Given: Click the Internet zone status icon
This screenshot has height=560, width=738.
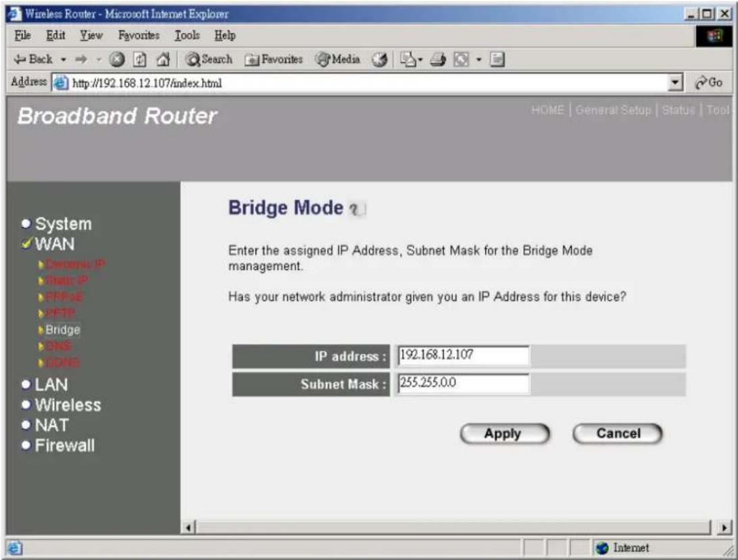Looking at the screenshot, I should pyautogui.click(x=602, y=548).
